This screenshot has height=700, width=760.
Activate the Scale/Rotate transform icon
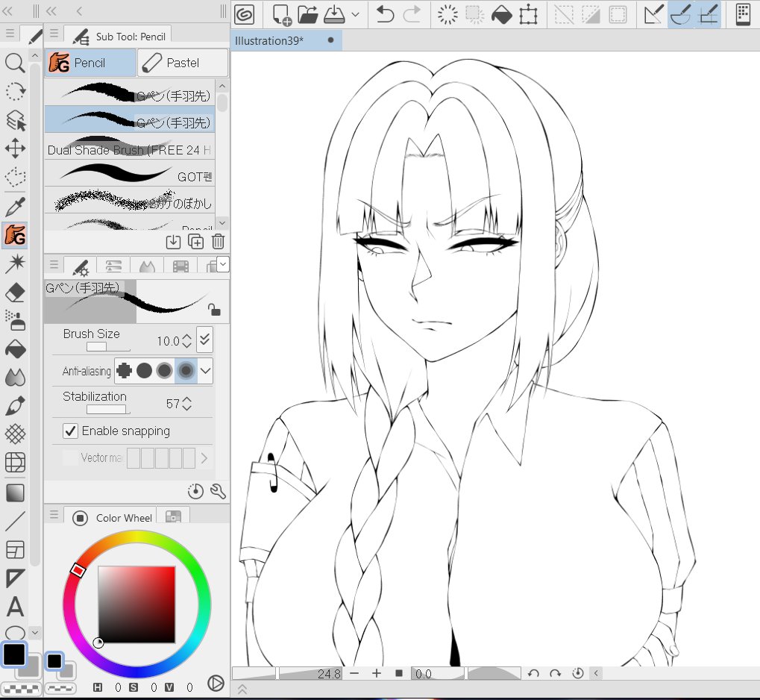coord(528,15)
